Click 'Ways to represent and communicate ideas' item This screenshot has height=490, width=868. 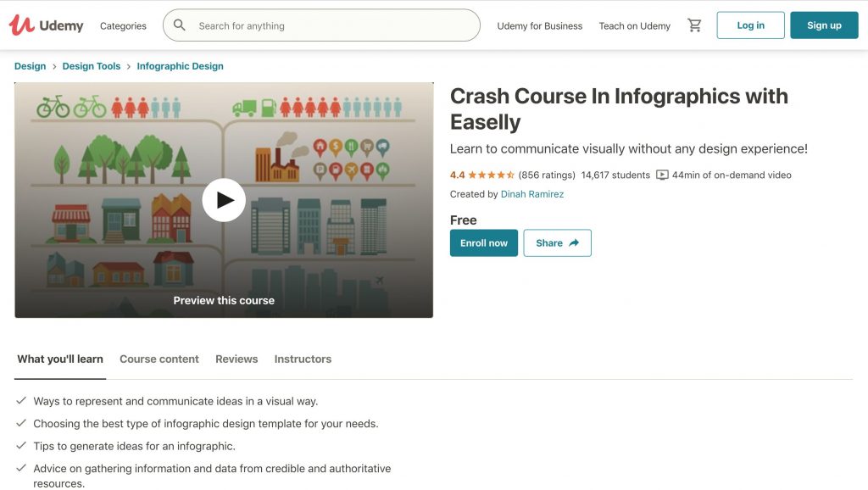click(175, 402)
